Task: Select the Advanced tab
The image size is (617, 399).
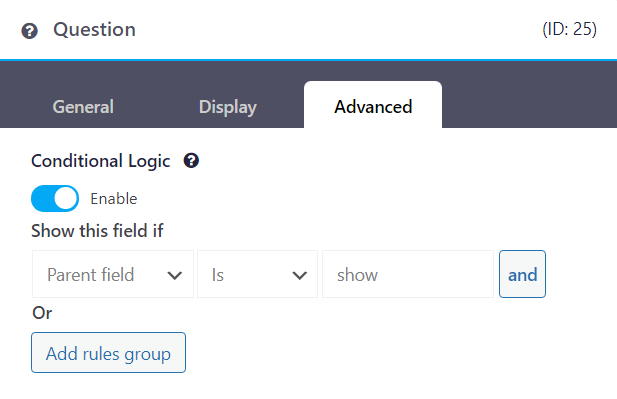Action: click(x=373, y=105)
